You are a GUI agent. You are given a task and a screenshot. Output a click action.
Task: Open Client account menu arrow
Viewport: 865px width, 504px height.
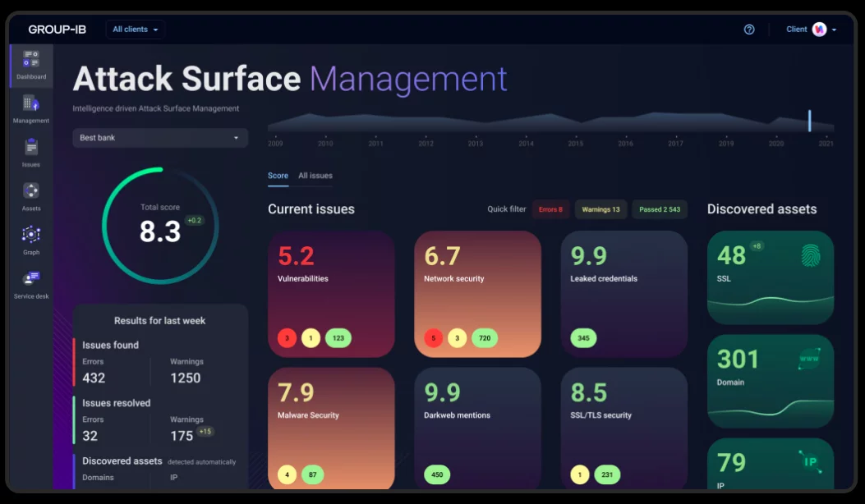point(834,30)
